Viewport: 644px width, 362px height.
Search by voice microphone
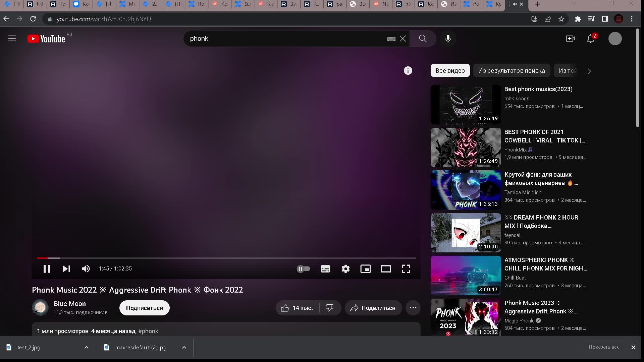pos(448,39)
